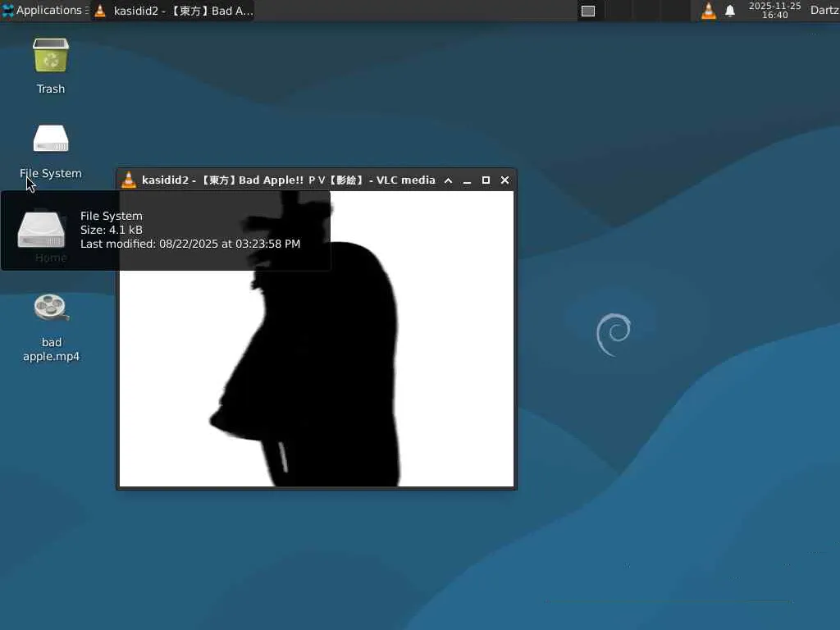Viewport: 840px width, 630px height.
Task: Click the VLC cone tray icon
Action: [708, 11]
